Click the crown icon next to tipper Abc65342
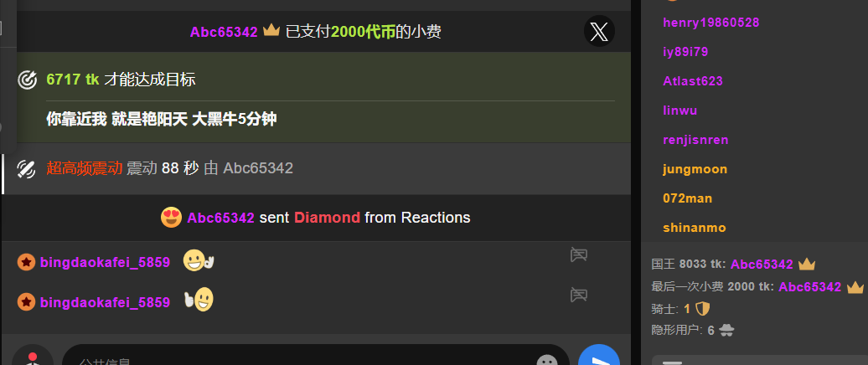 point(271,31)
